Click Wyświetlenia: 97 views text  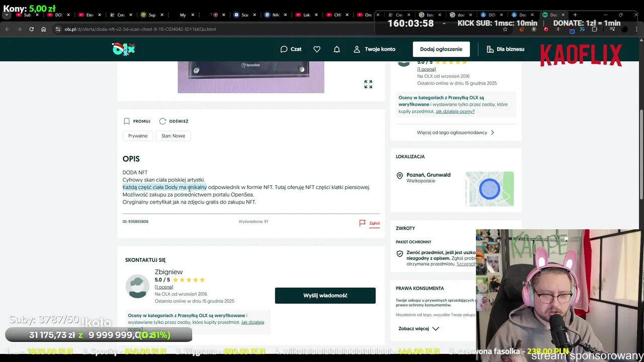tap(254, 222)
